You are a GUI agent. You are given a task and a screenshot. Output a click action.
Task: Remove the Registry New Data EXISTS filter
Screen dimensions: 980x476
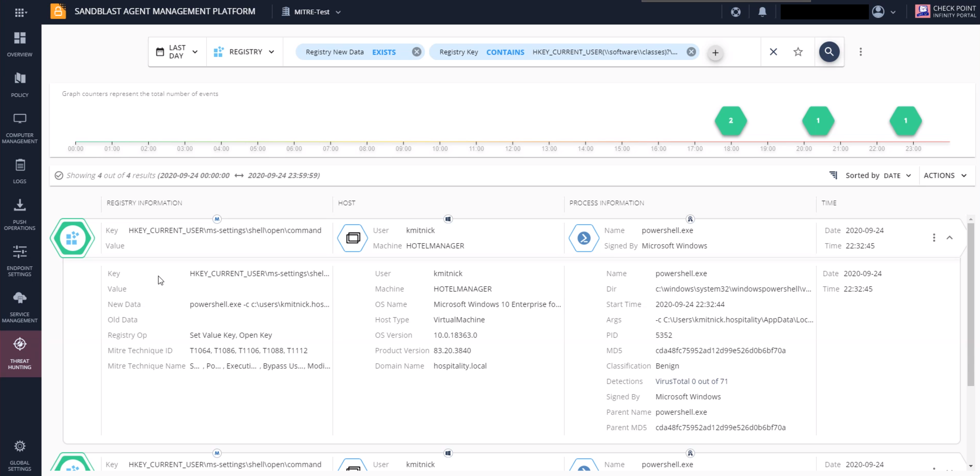(416, 52)
